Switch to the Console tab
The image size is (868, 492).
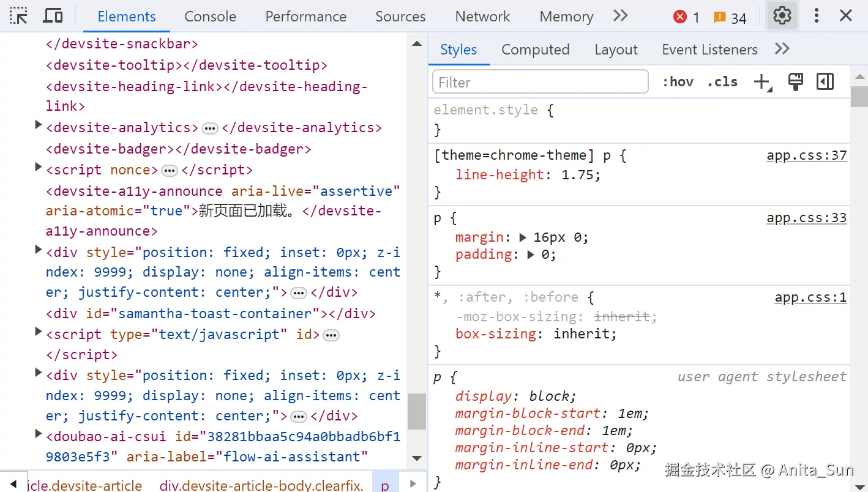(211, 17)
